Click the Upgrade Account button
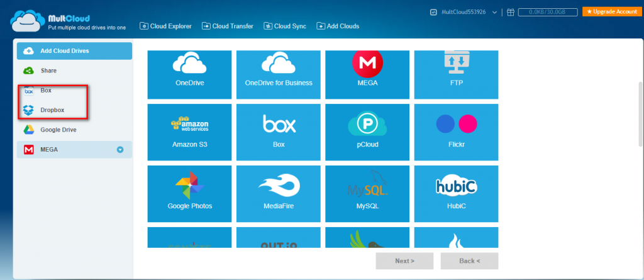The width and height of the screenshot is (644, 280). tap(612, 11)
